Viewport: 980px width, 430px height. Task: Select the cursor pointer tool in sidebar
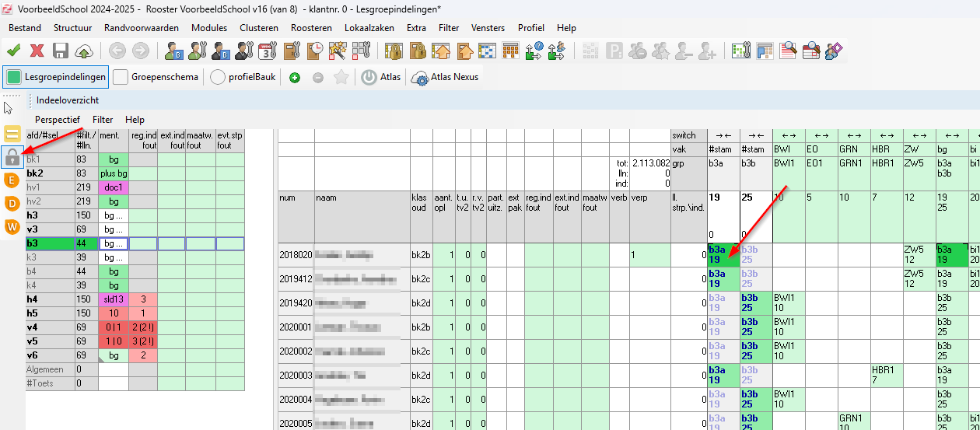[9, 108]
